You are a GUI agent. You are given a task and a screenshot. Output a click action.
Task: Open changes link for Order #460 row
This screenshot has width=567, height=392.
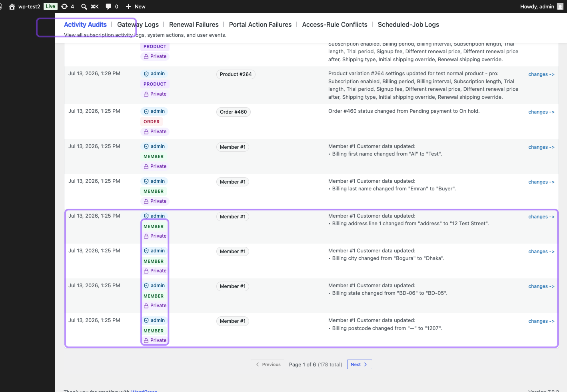click(541, 112)
